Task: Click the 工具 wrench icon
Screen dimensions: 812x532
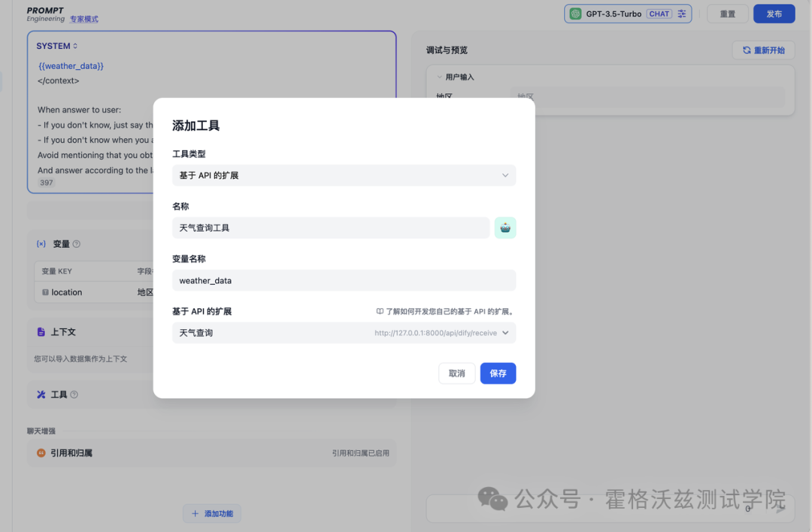Action: tap(43, 394)
